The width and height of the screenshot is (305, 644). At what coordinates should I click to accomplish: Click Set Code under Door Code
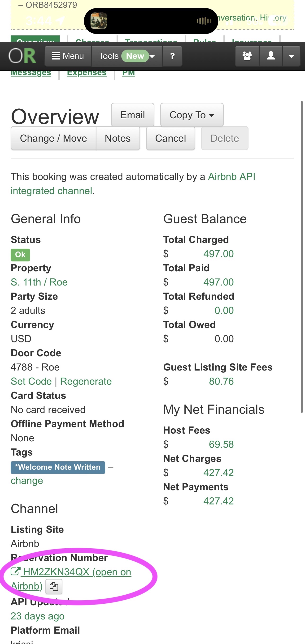pyautogui.click(x=31, y=381)
